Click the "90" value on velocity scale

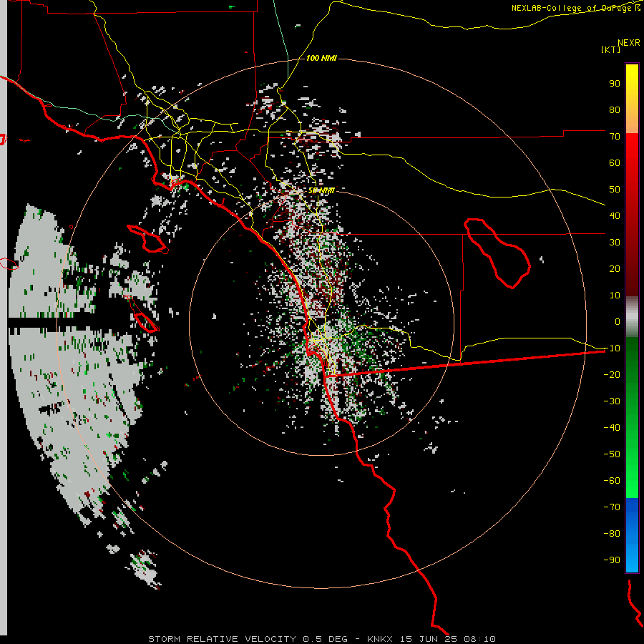615,84
